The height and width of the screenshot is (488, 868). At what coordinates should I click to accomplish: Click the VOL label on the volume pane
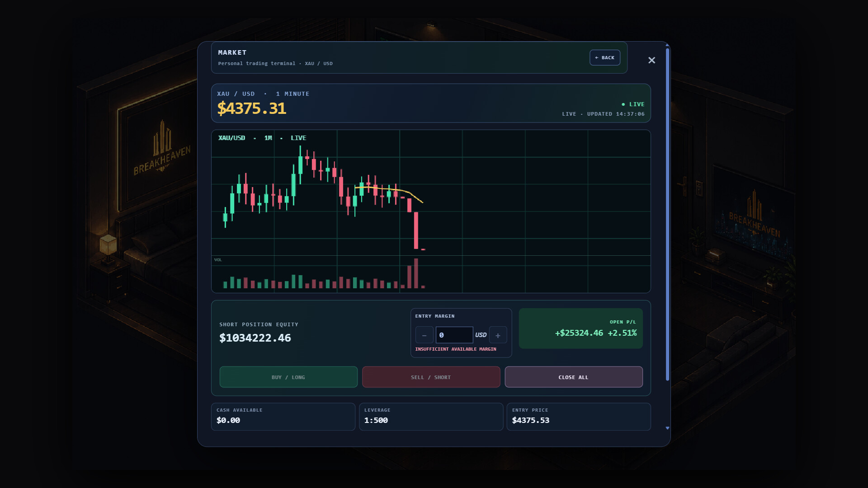(218, 260)
